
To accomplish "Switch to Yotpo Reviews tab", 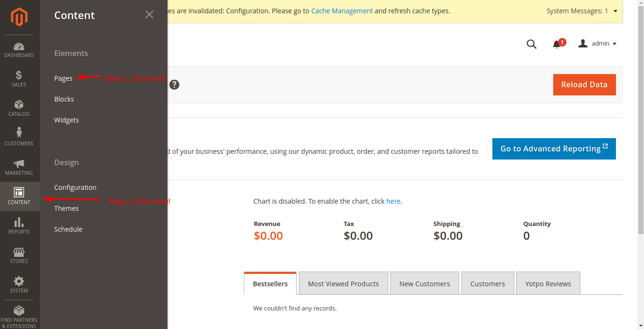I will [548, 283].
